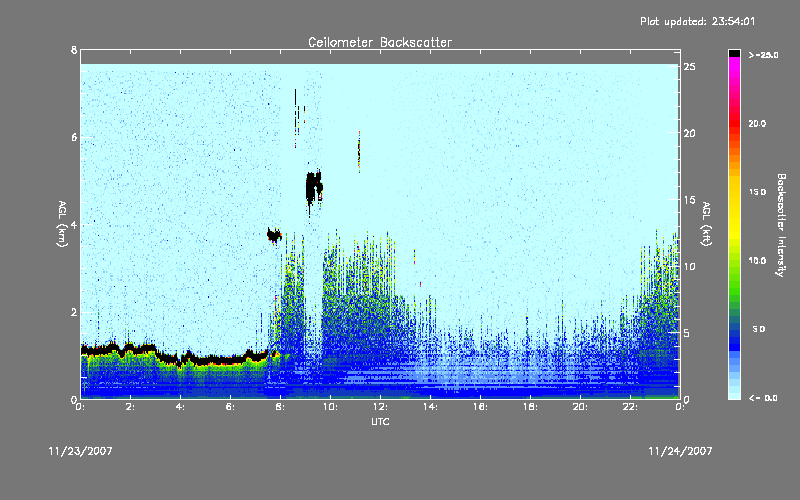The width and height of the screenshot is (800, 500).
Task: Click the '4:' hour tick on x-axis
Action: [x=181, y=407]
